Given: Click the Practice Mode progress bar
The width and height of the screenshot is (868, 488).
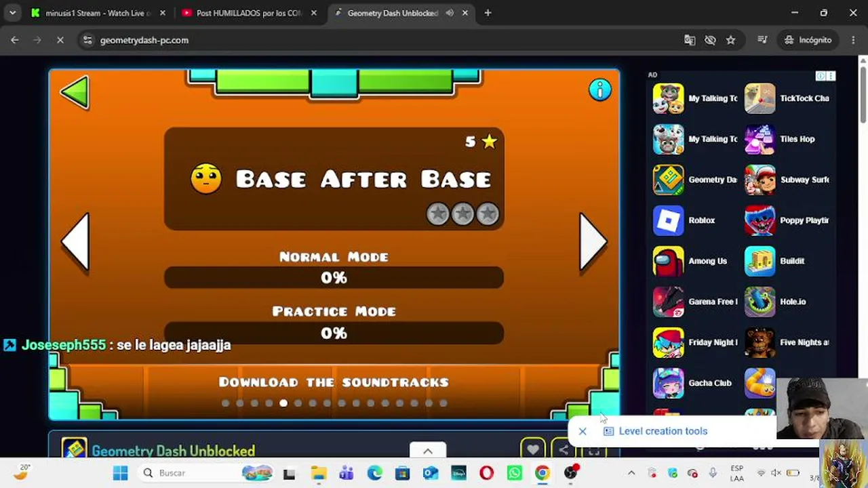Looking at the screenshot, I should (334, 333).
